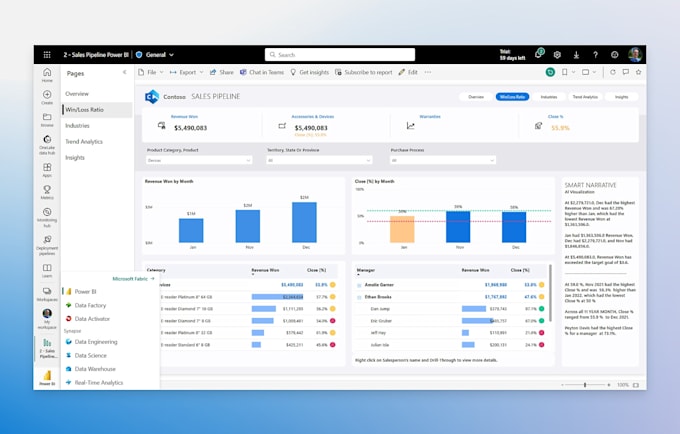
Task: Refresh the report visuals icon
Action: tap(612, 72)
